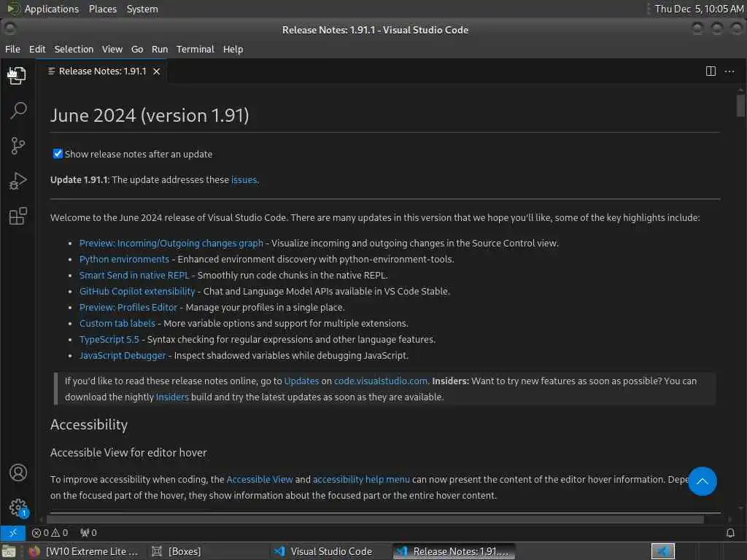
Task: Open the Source Control view
Action: tap(18, 146)
